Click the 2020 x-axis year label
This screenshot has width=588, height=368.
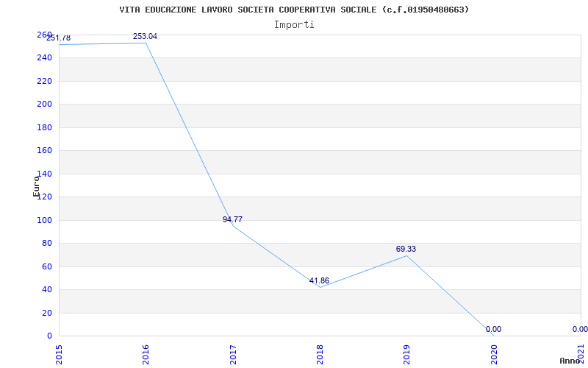tap(493, 355)
